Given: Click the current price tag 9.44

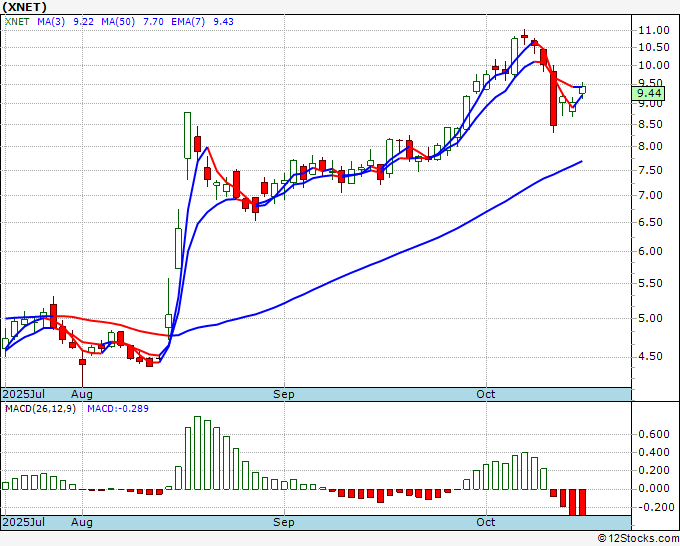Looking at the screenshot, I should (x=649, y=93).
